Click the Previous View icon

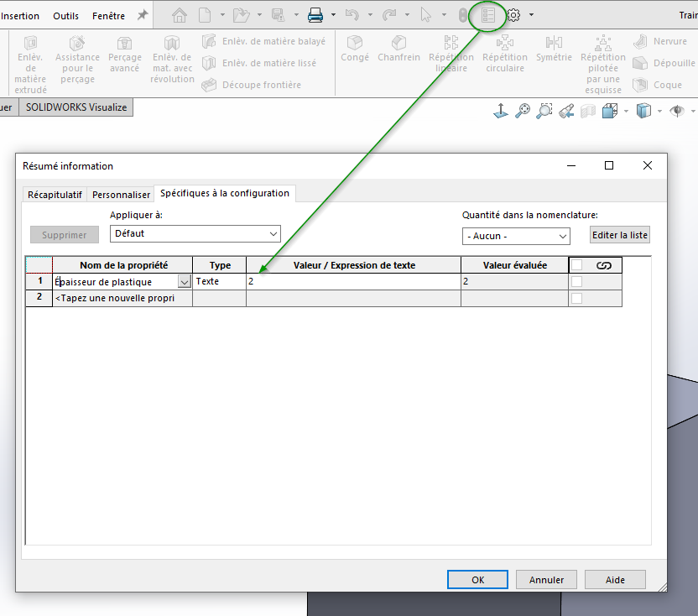point(566,111)
